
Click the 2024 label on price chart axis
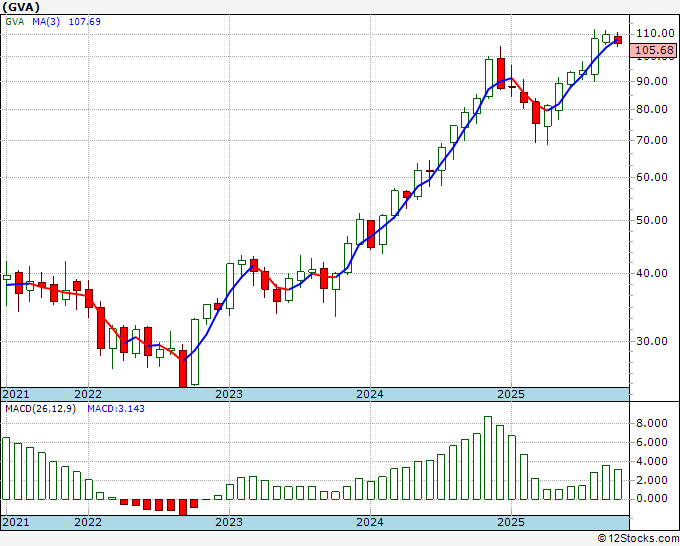pyautogui.click(x=370, y=394)
